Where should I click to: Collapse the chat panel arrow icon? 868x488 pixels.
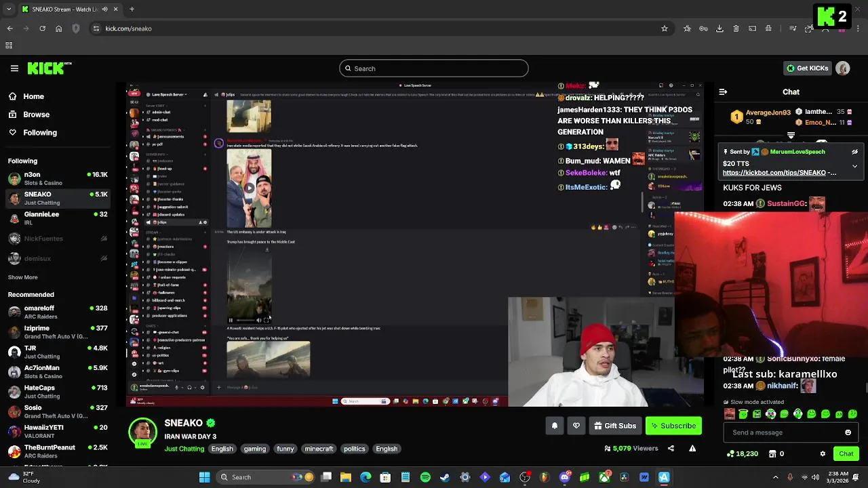(723, 91)
